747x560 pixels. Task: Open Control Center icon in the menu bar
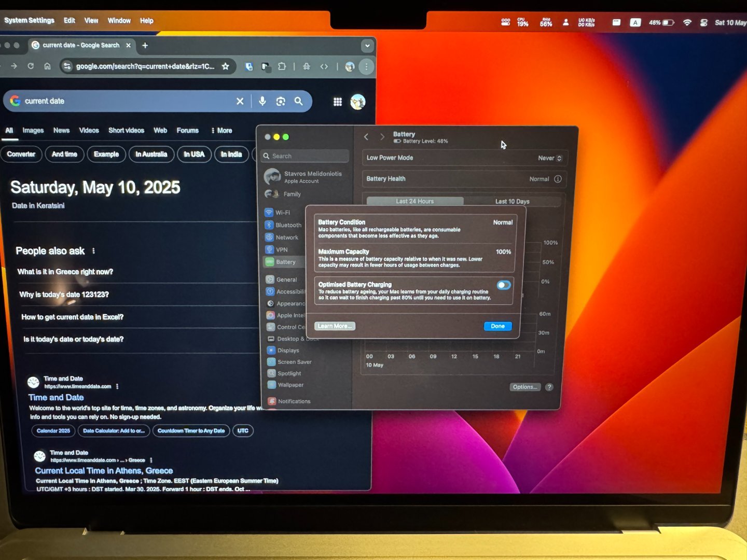(704, 22)
